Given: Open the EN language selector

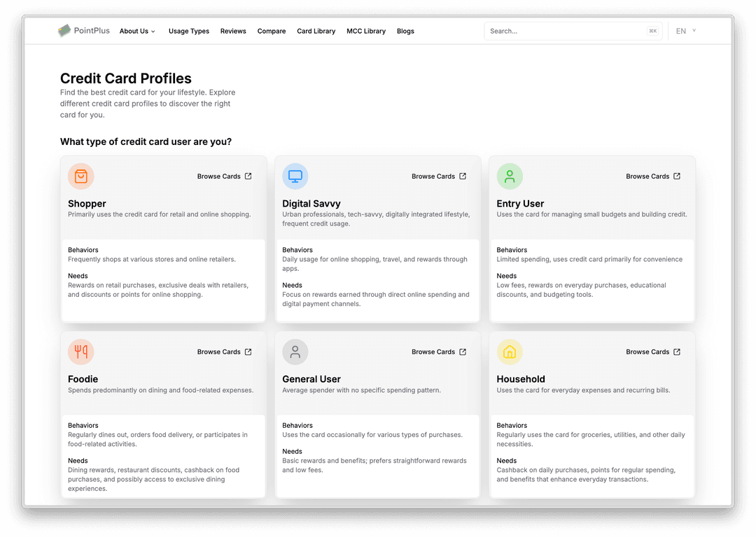Looking at the screenshot, I should pyautogui.click(x=685, y=31).
